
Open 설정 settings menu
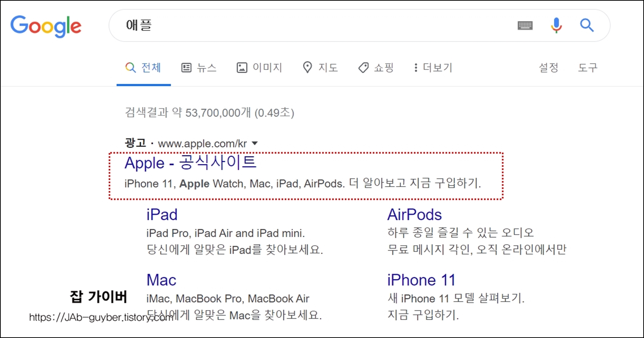[x=548, y=67]
